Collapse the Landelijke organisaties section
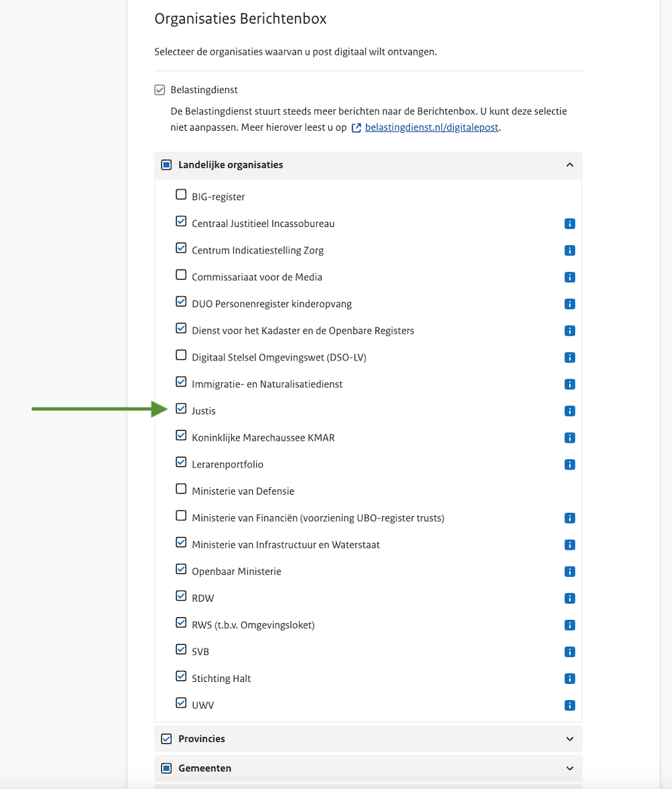Image resolution: width=672 pixels, height=789 pixels. pyautogui.click(x=570, y=165)
